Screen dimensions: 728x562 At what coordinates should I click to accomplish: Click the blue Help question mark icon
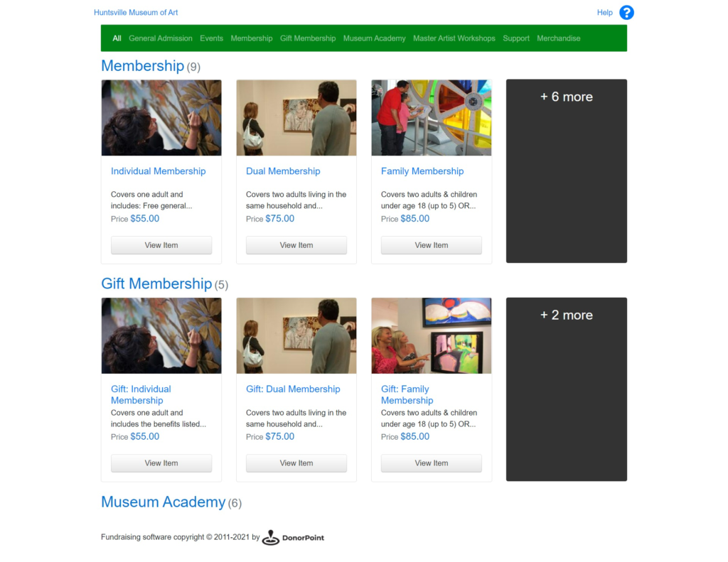[x=626, y=13]
